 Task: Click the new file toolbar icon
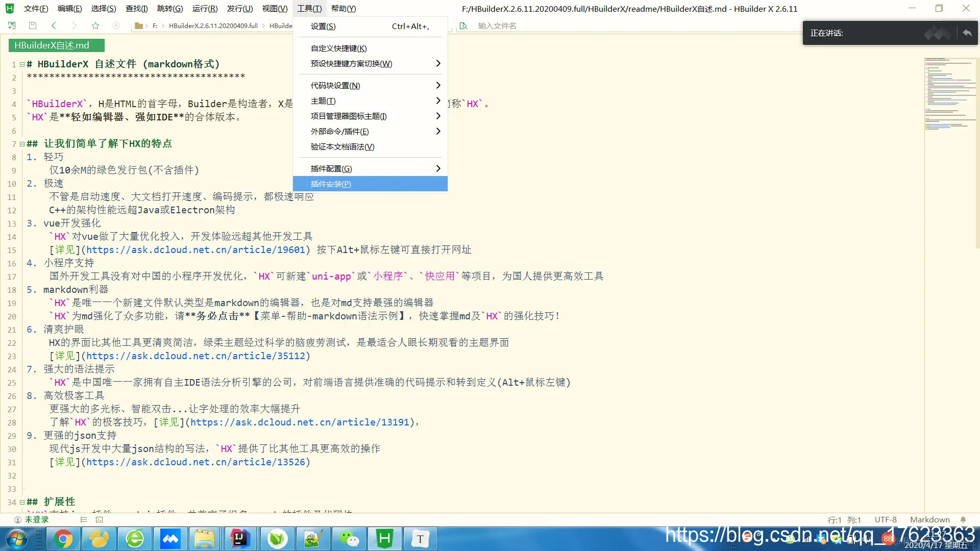click(x=11, y=26)
